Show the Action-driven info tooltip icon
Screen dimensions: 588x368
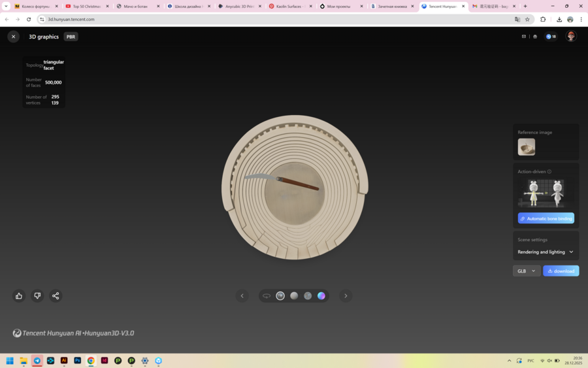(x=549, y=171)
